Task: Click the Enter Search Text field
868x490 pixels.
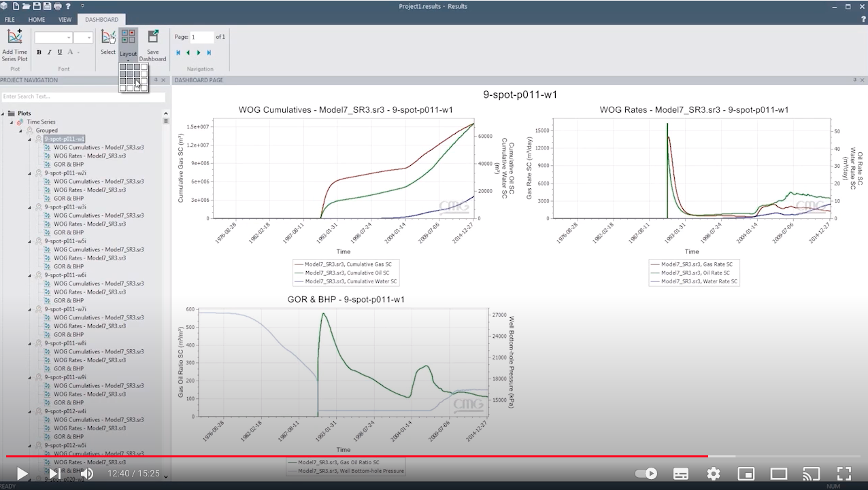Action: (83, 97)
